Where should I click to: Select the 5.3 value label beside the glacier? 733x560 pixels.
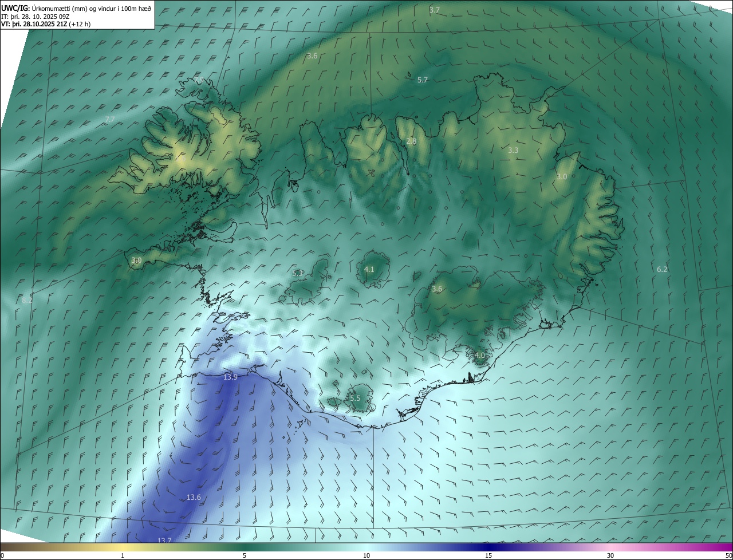click(x=298, y=273)
